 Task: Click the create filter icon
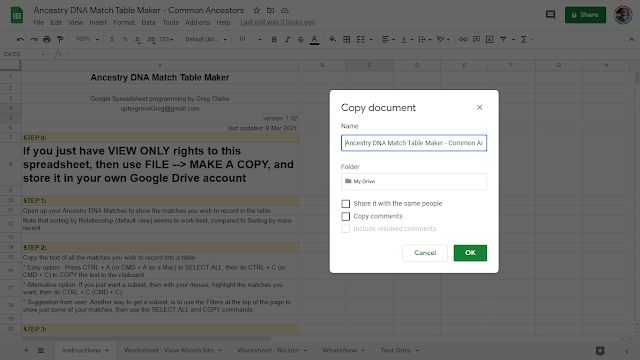503,40
